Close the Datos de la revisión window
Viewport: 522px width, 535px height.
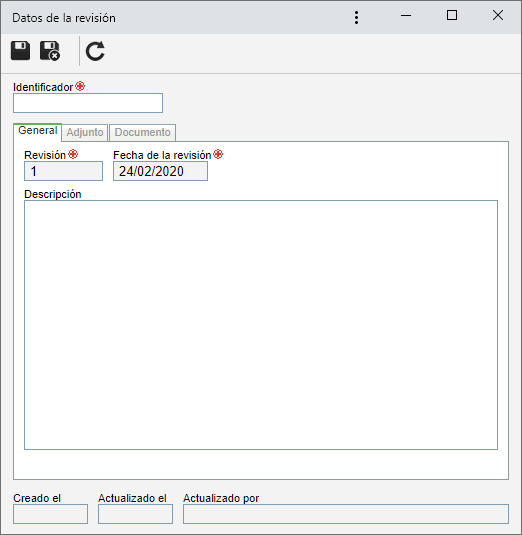click(x=498, y=15)
